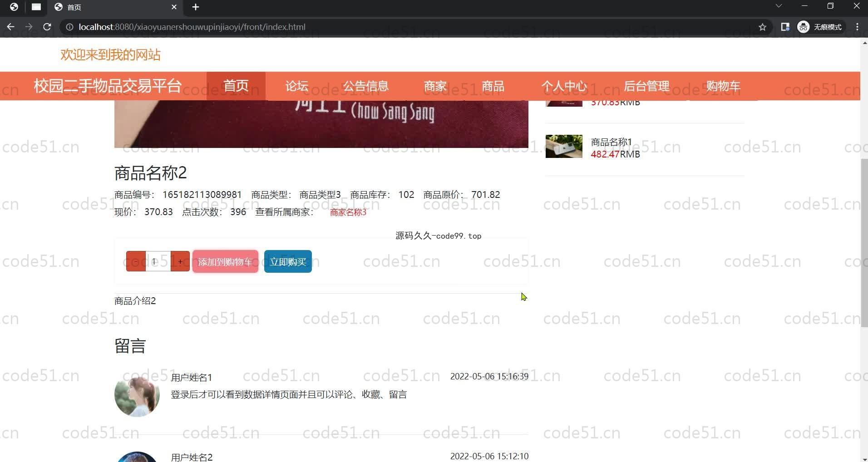Open the 商品 navigation item

coord(493,86)
